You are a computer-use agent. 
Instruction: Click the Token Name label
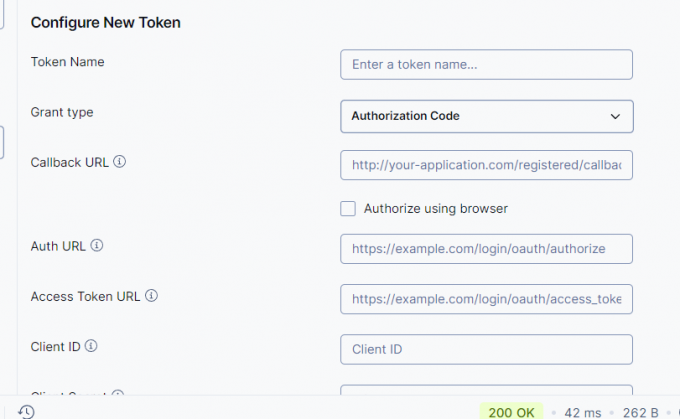click(x=68, y=62)
